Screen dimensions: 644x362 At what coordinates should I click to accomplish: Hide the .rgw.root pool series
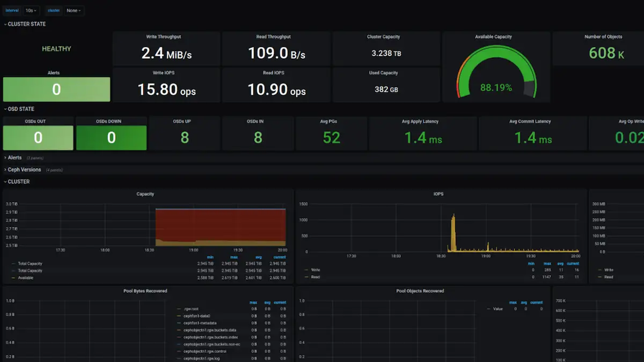(x=191, y=309)
